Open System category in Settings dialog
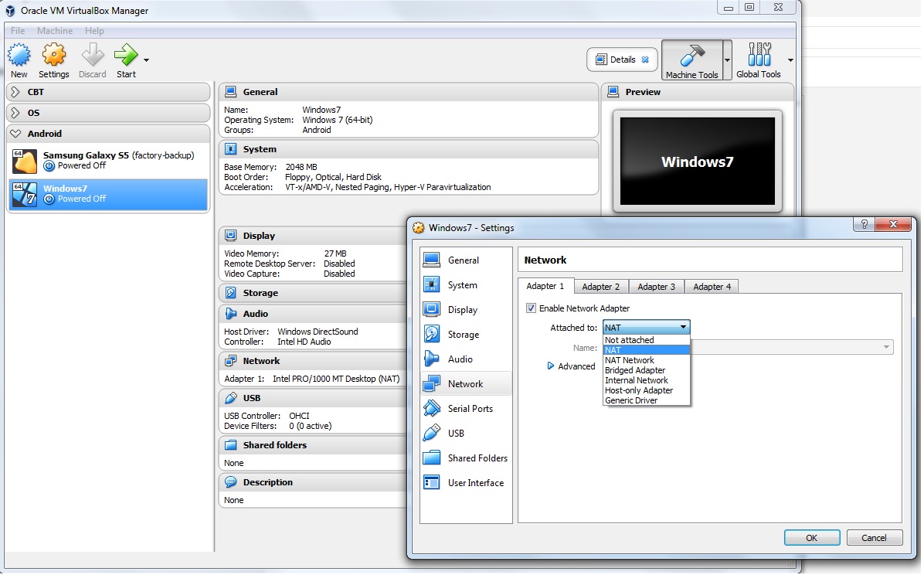The height and width of the screenshot is (575, 924). [x=466, y=285]
